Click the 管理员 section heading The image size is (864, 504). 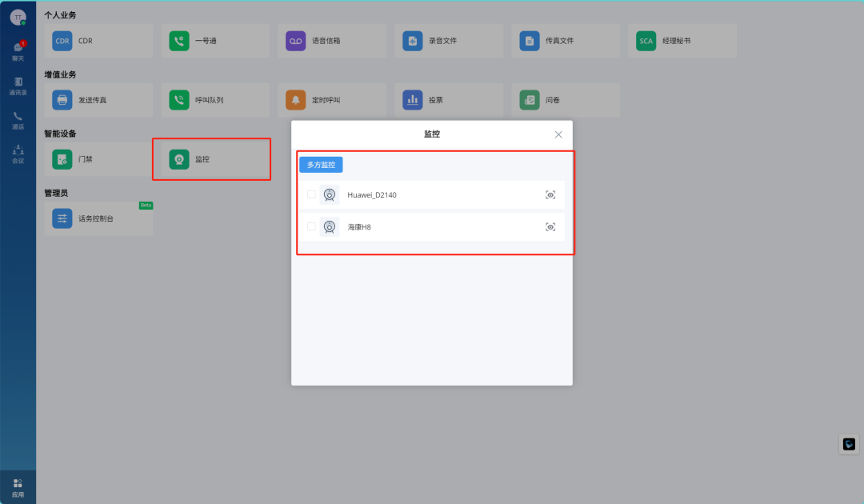click(56, 193)
